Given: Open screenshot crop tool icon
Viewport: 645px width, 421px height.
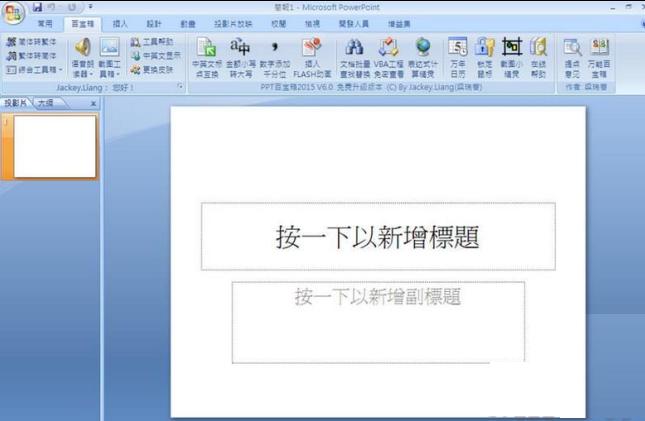Looking at the screenshot, I should 511,58.
